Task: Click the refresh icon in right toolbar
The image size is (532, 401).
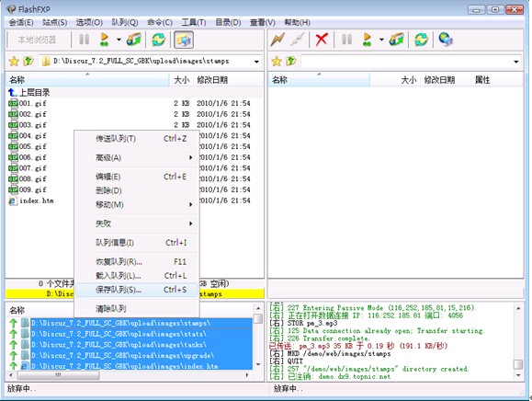Action: point(421,40)
